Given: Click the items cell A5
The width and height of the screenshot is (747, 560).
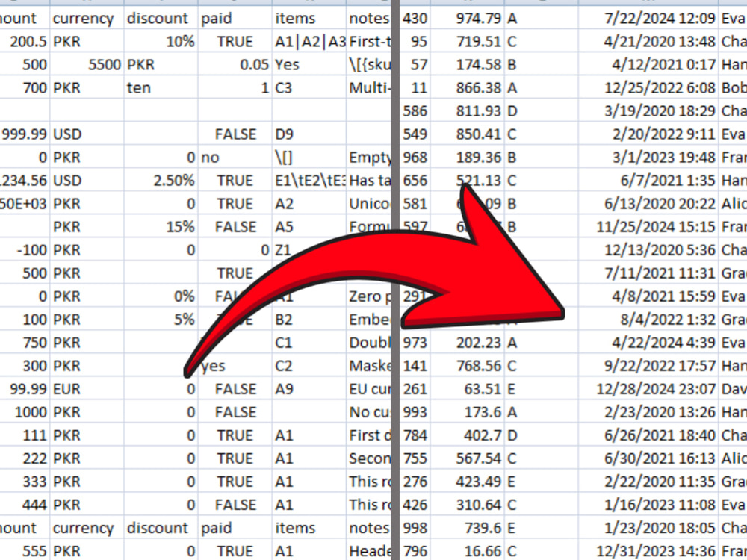Looking at the screenshot, I should pos(309,227).
